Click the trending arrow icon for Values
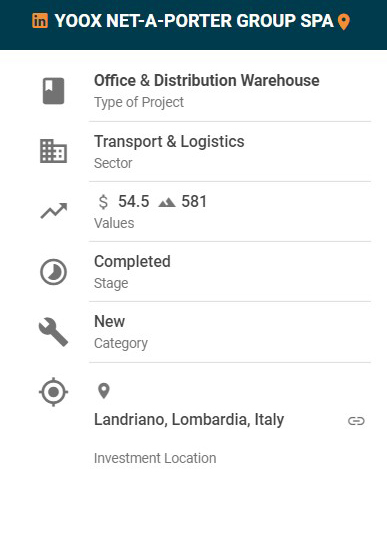 tap(53, 211)
